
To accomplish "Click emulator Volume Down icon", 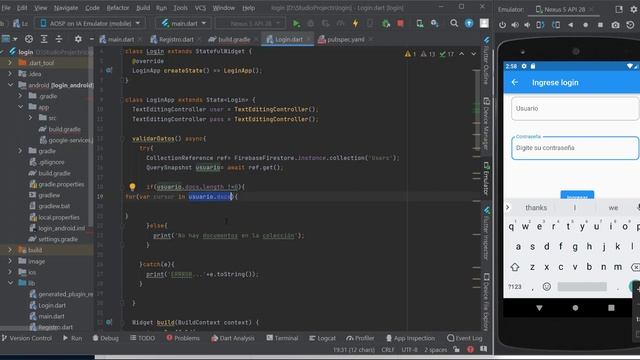I will click(527, 25).
